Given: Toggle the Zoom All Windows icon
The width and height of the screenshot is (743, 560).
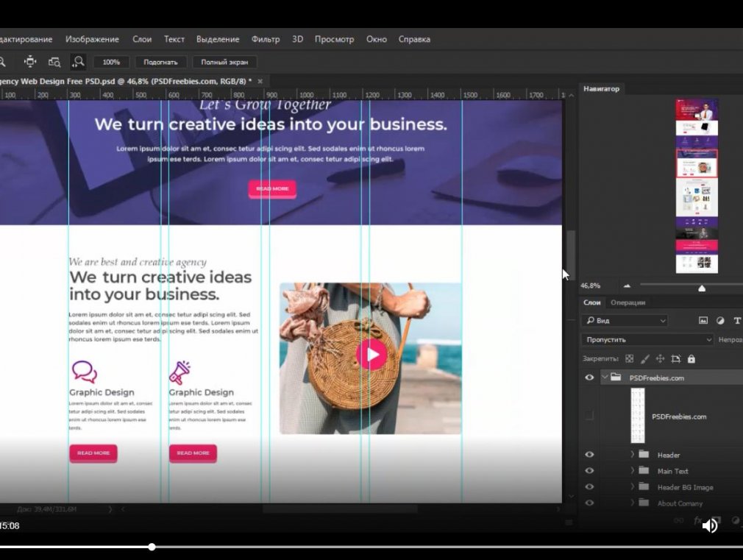Looking at the screenshot, I should point(54,62).
